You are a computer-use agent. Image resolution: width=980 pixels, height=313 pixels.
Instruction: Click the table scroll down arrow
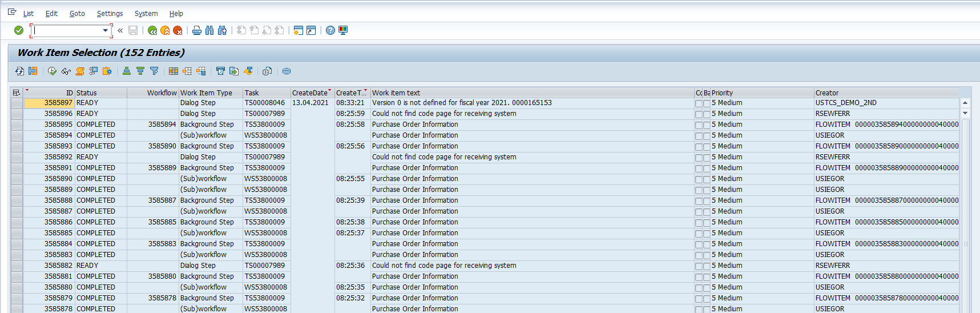point(965,113)
